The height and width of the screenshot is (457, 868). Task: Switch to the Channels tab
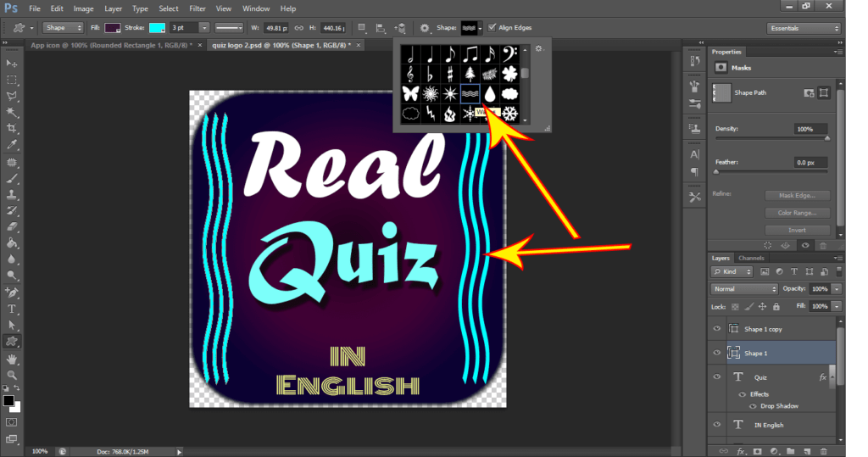point(751,258)
